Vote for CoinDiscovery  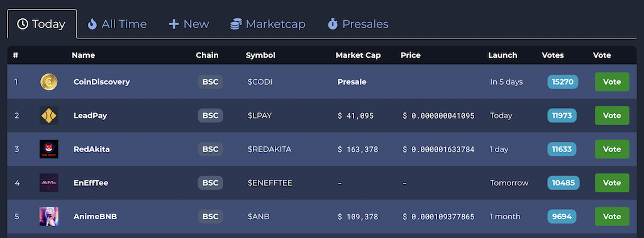click(x=612, y=82)
